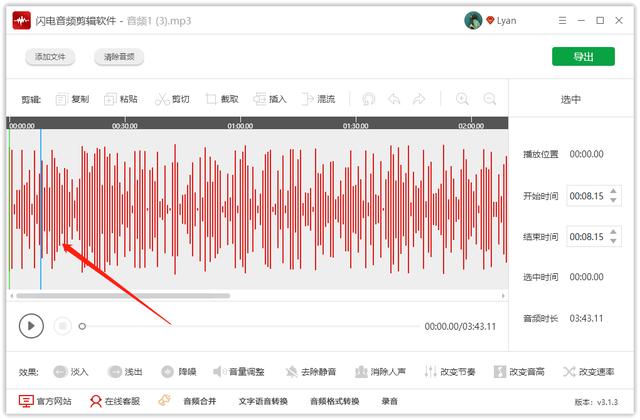Increase the 结束时间 end time
The width and height of the screenshot is (640, 420).
click(x=613, y=232)
